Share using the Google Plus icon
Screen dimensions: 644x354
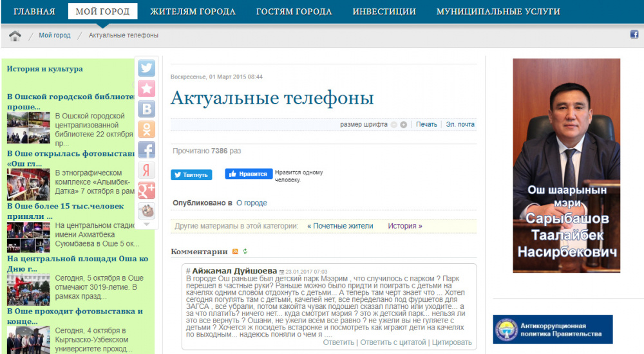pos(146,191)
